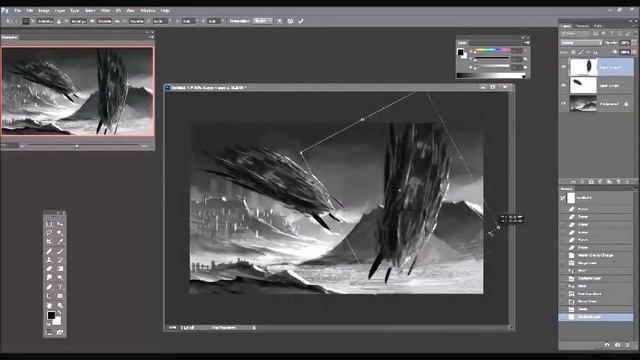Select the Hand tool
Image resolution: width=640 pixels, height=360 pixels.
[49, 305]
